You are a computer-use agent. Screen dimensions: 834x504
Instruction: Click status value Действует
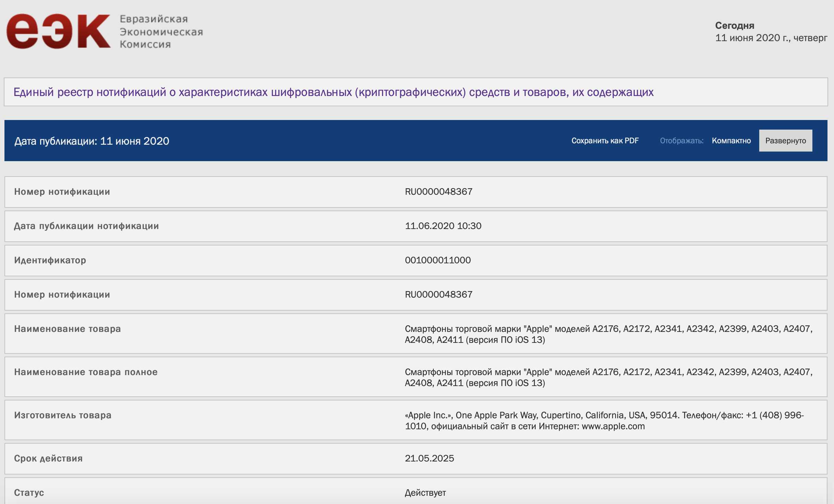tap(425, 493)
